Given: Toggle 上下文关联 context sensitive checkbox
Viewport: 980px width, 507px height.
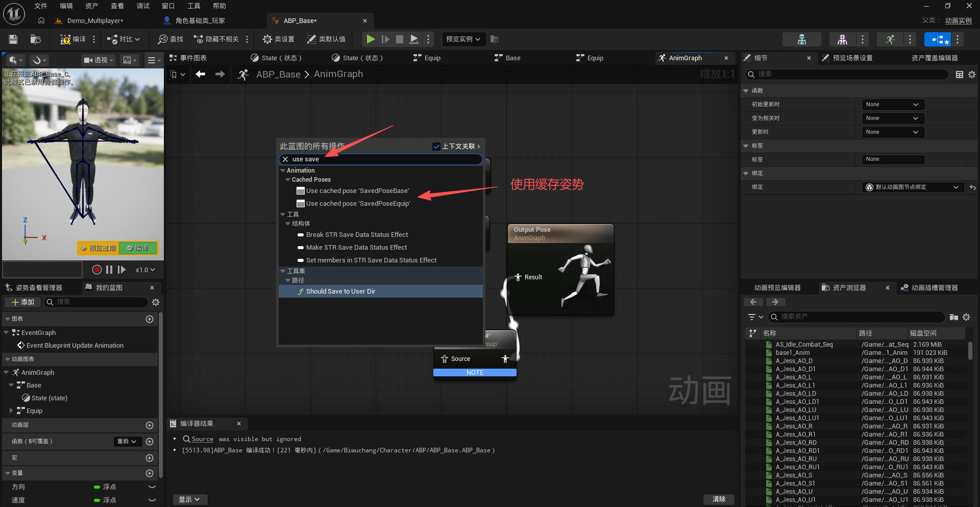Looking at the screenshot, I should [436, 147].
